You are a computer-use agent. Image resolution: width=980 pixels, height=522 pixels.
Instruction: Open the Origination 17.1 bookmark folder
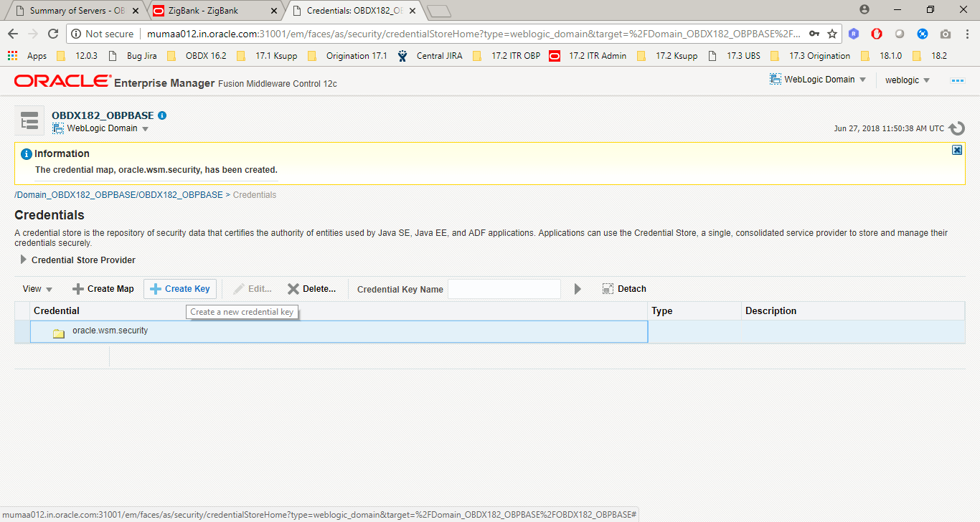click(347, 56)
